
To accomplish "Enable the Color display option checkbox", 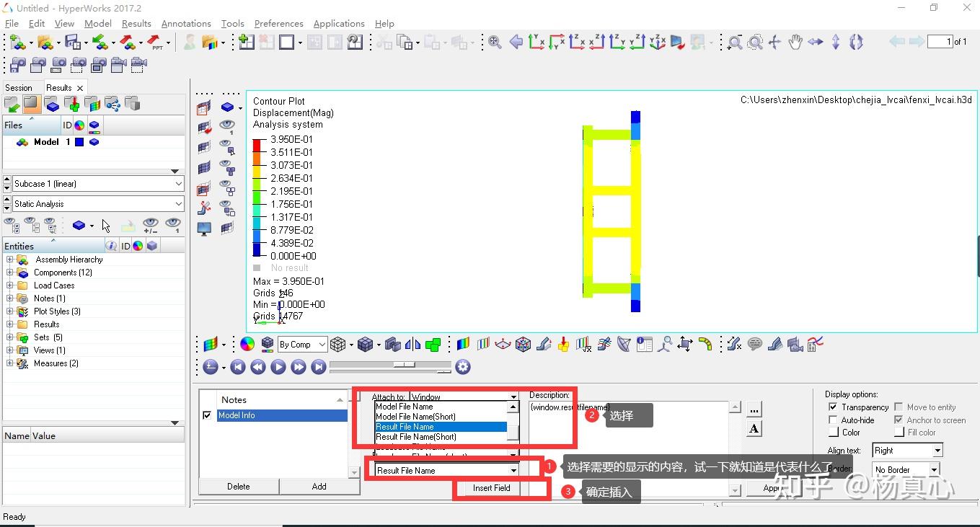I will coord(834,433).
